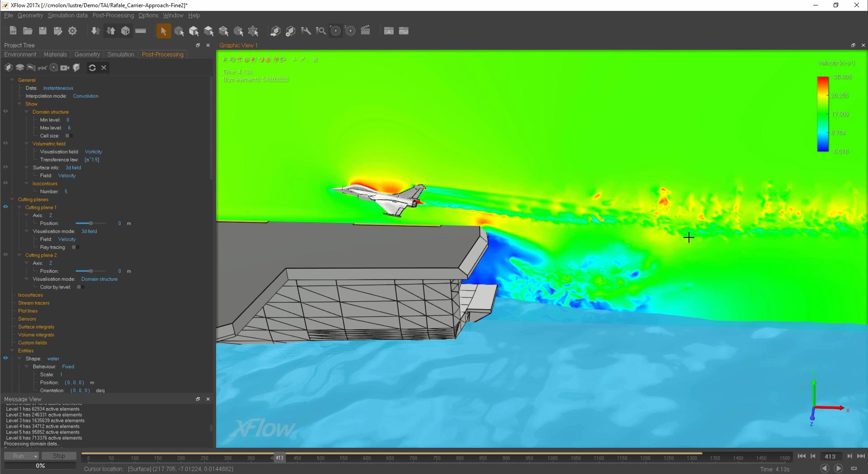The image size is (868, 474).
Task: Switch to the Environment tab
Action: click(x=20, y=54)
